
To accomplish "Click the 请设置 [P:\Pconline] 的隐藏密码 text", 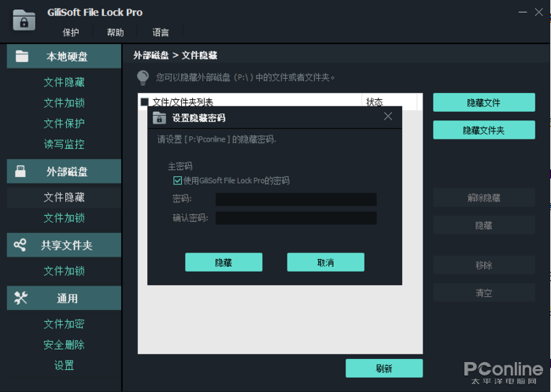I will click(216, 139).
